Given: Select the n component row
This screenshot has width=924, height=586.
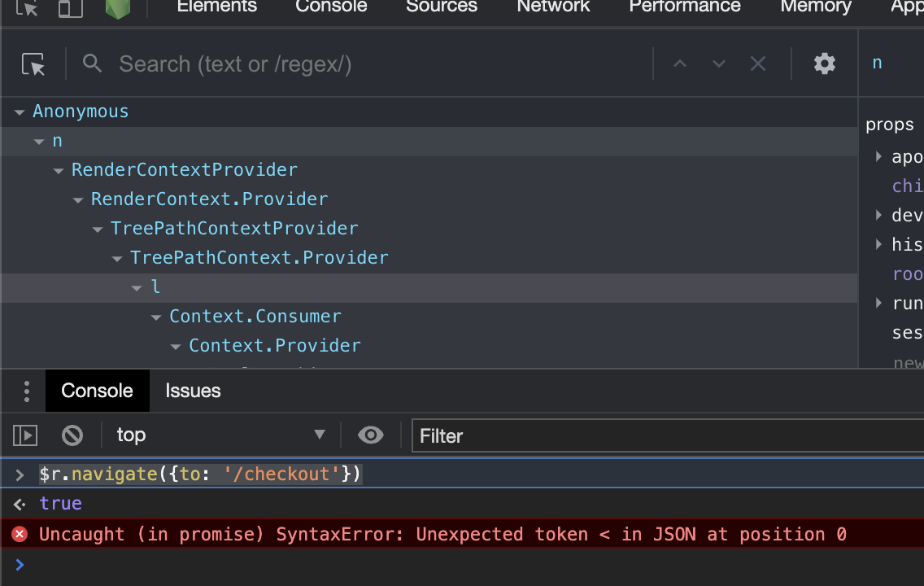Looking at the screenshot, I should tap(429, 142).
